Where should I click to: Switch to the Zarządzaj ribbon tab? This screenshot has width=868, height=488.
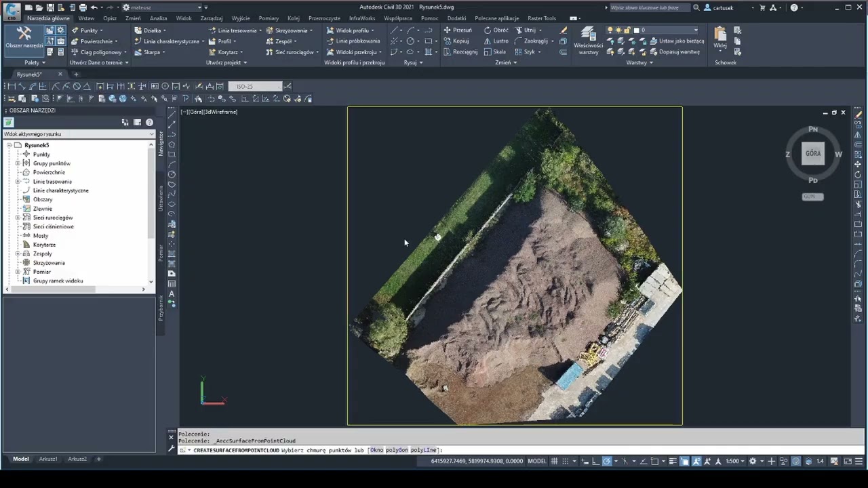[x=212, y=18]
